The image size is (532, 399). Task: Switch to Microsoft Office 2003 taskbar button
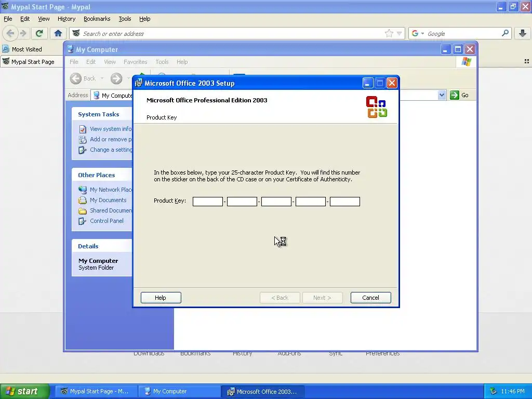tap(262, 392)
